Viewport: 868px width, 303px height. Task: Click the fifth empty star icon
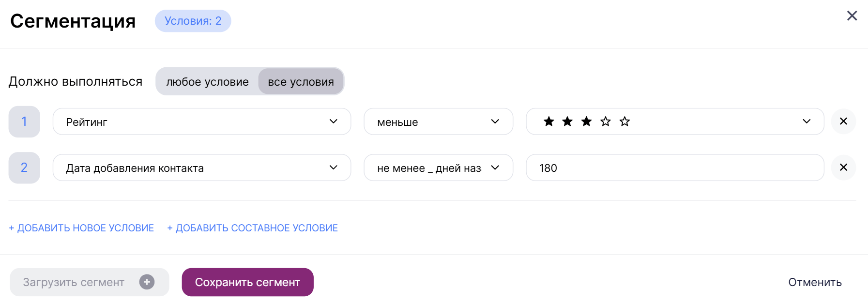coord(624,121)
